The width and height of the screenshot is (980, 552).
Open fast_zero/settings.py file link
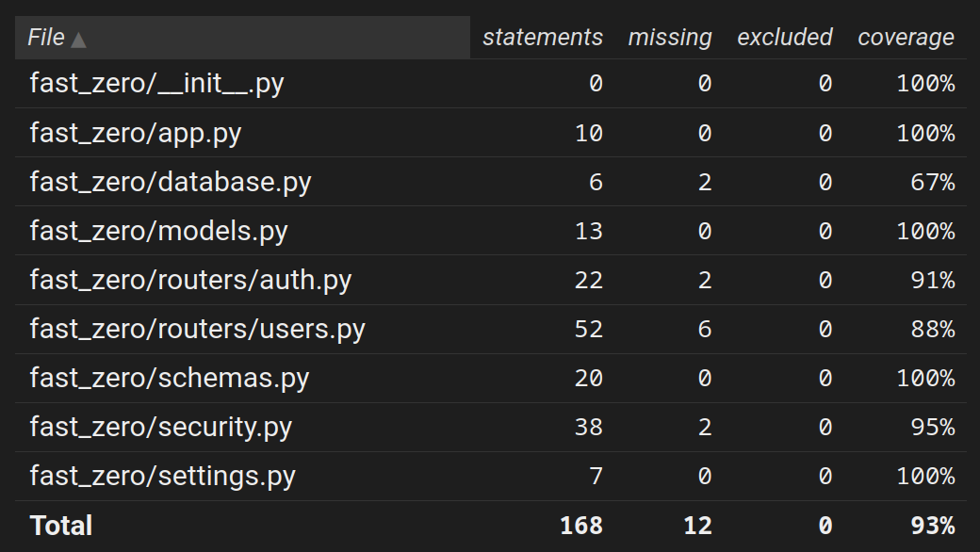(163, 476)
